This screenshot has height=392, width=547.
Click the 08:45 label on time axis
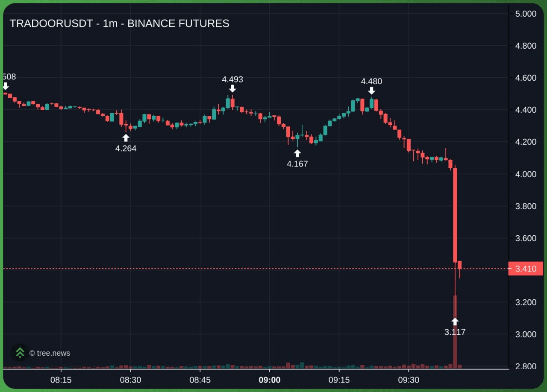pyautogui.click(x=200, y=380)
